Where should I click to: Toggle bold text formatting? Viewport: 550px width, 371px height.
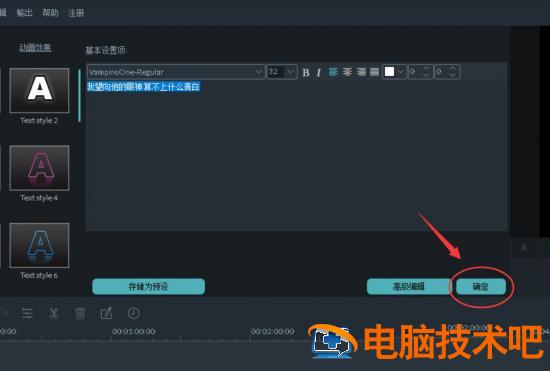tap(306, 72)
